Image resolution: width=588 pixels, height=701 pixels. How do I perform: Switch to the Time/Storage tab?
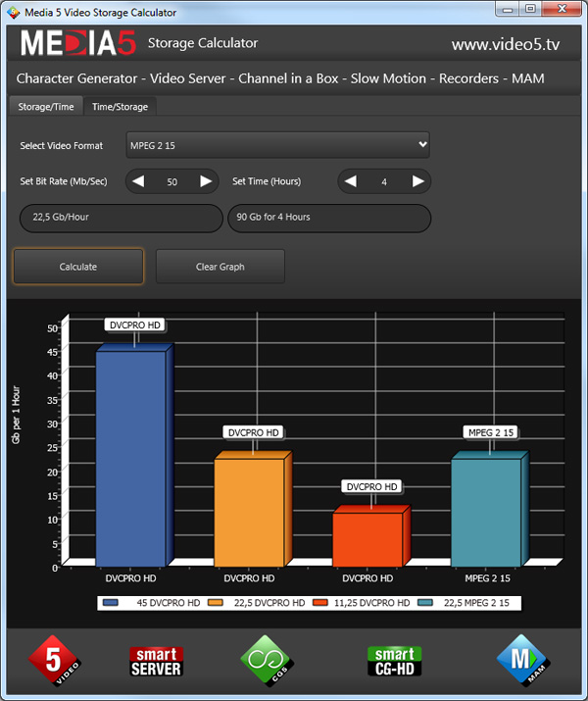120,107
